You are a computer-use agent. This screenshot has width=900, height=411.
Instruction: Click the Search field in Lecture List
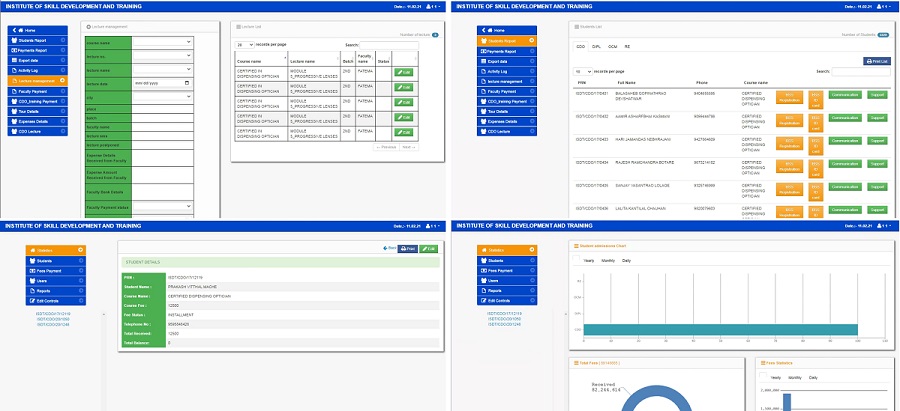[x=389, y=45]
